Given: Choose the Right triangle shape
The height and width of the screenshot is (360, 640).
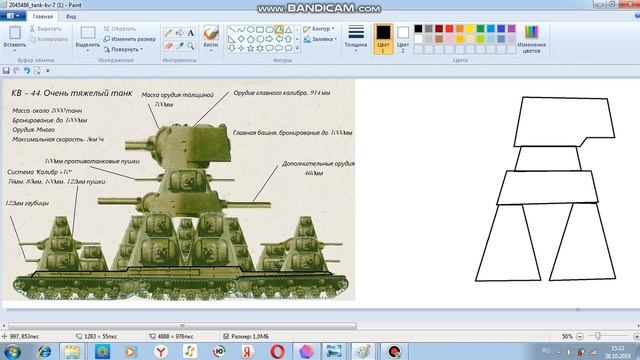Looking at the screenshot, I should (231, 39).
